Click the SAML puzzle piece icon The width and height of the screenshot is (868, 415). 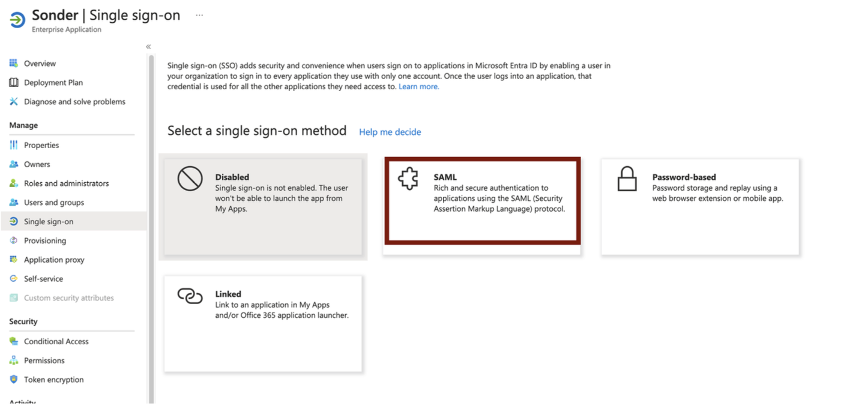408,180
